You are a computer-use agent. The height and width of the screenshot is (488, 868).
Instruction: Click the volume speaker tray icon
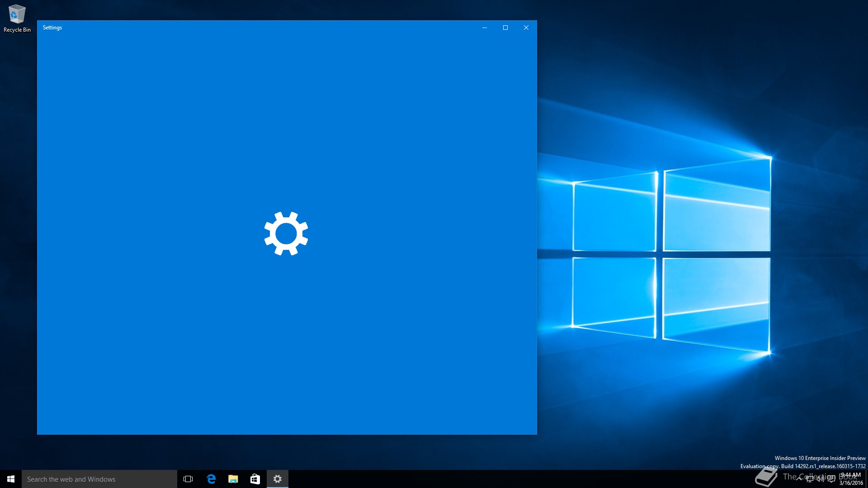click(820, 479)
